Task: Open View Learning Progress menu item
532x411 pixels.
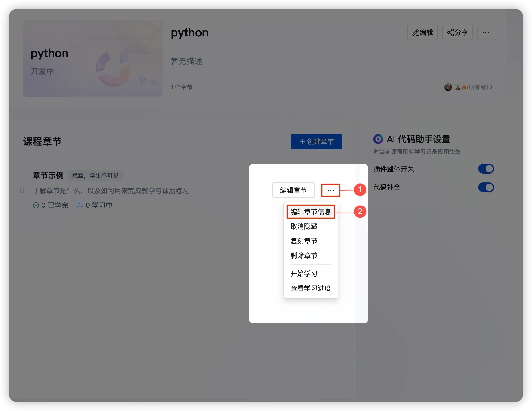Action: tap(311, 288)
